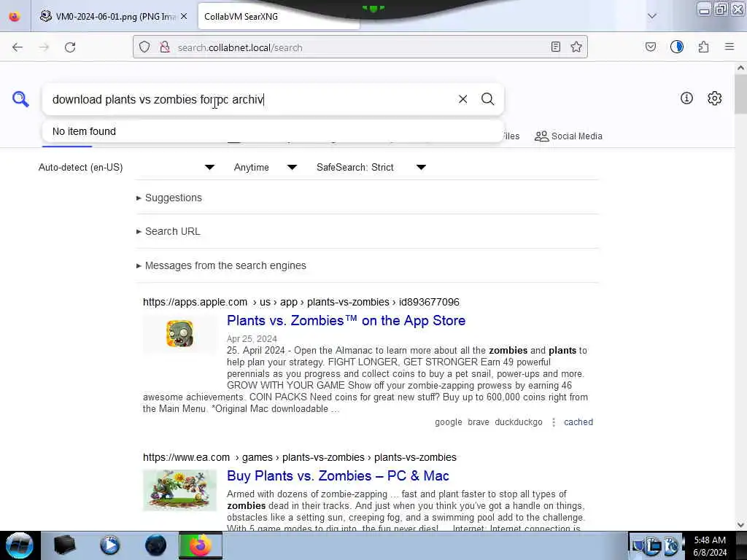Viewport: 747px width, 560px height.
Task: List all tabs with the chevron button
Action: [651, 16]
